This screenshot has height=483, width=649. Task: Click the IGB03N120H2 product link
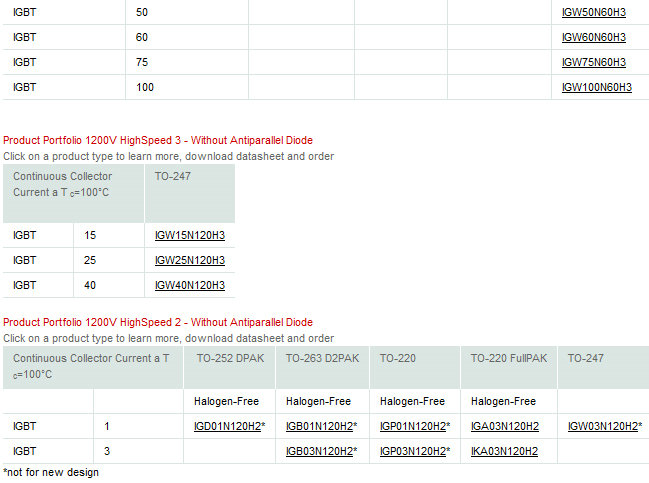(x=319, y=452)
